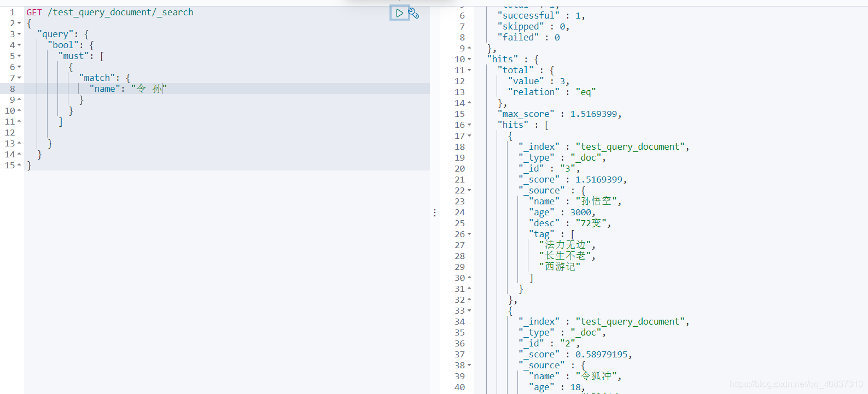868x394 pixels.
Task: Collapse inner "hits" array at response line 16
Action: (469, 125)
